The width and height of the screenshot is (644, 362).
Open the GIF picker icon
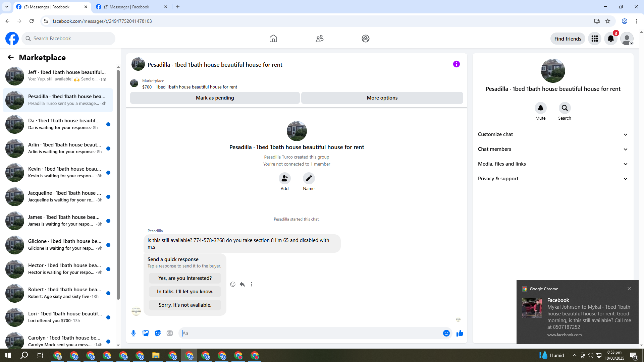pyautogui.click(x=170, y=333)
